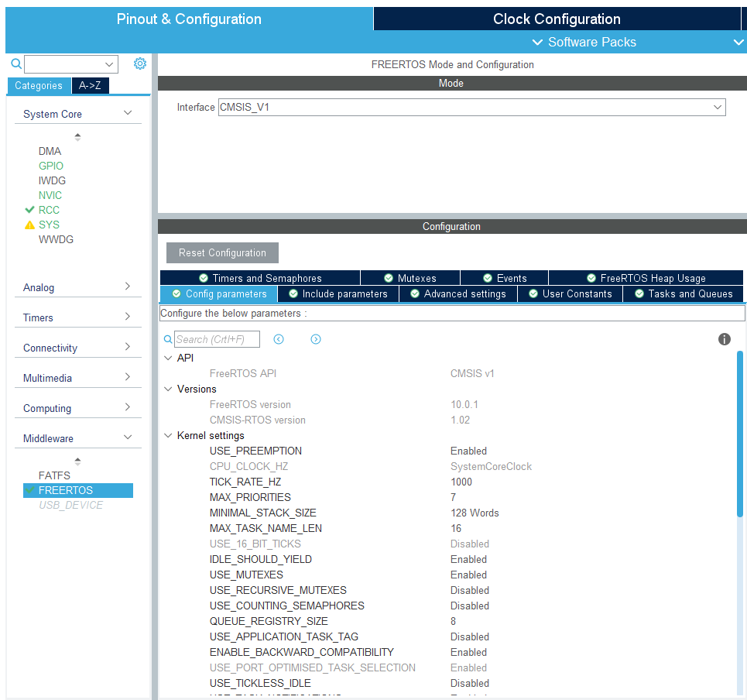Switch to the Pinout & Configuration tab
747x700 pixels.
[189, 19]
